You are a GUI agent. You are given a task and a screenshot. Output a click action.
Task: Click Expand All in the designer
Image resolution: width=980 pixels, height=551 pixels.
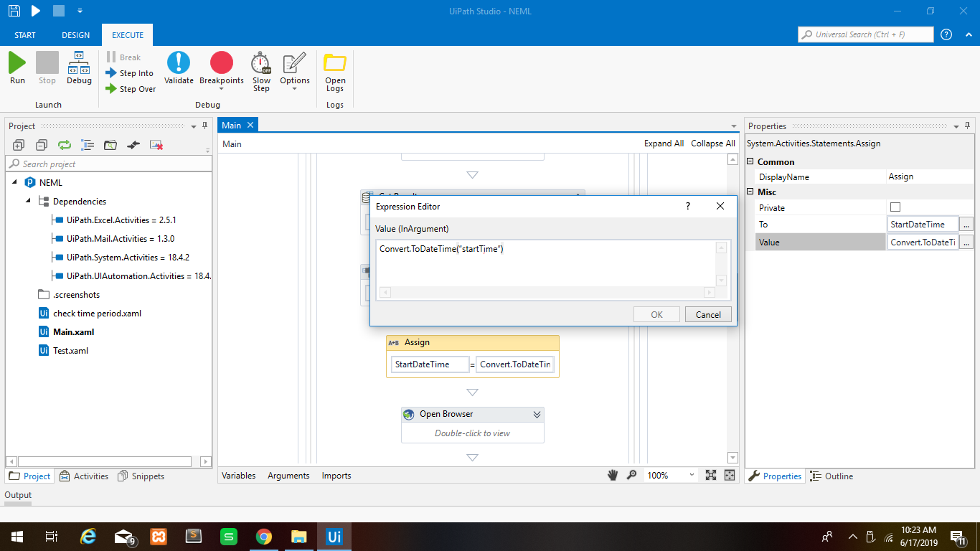[664, 143]
